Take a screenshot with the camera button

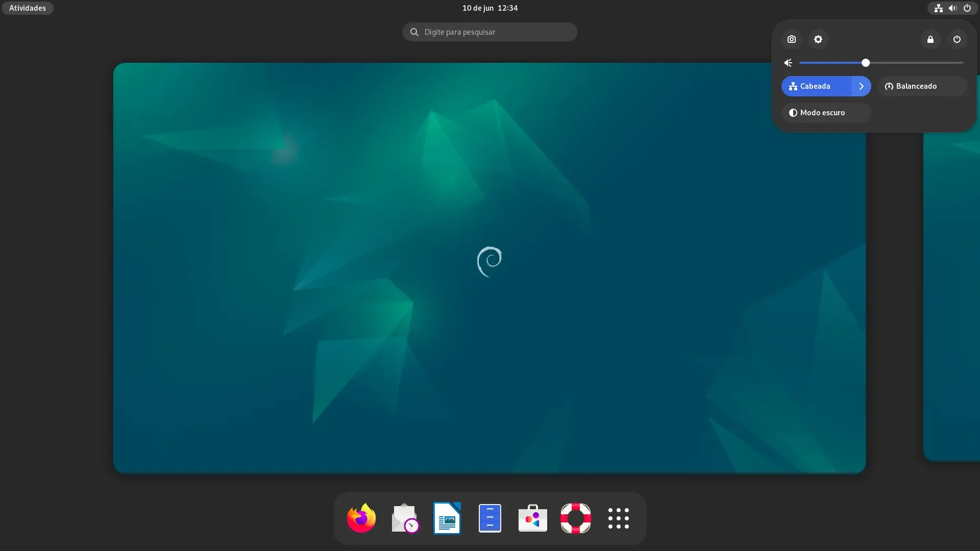(792, 39)
